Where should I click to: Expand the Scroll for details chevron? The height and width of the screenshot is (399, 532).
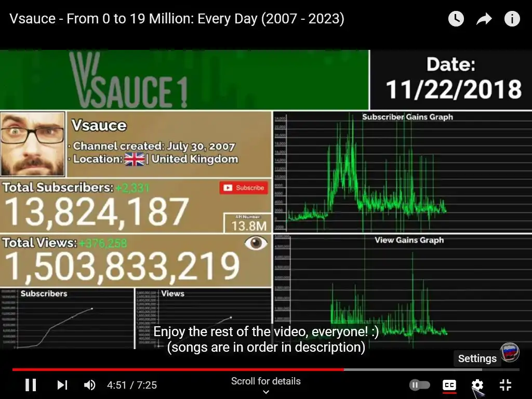tap(266, 392)
